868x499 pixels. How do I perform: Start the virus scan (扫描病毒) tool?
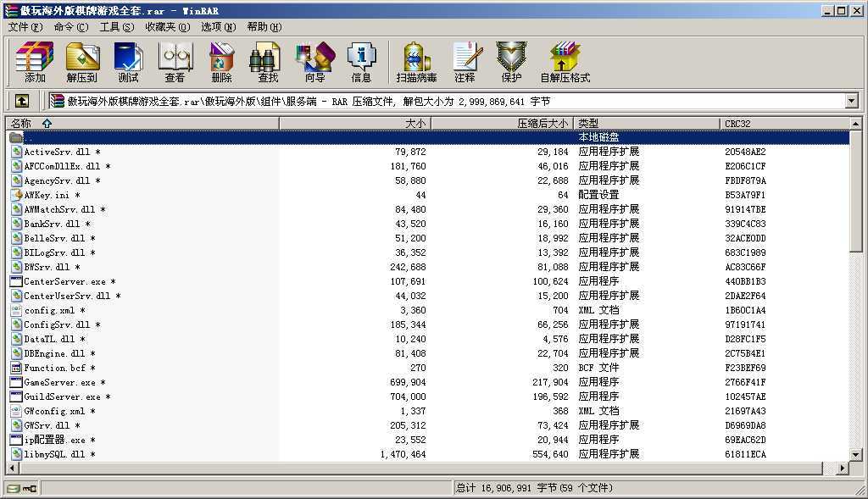416,63
